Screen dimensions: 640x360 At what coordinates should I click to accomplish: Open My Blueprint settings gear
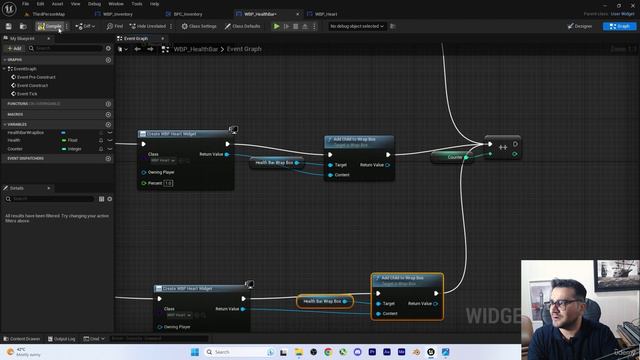(108, 48)
